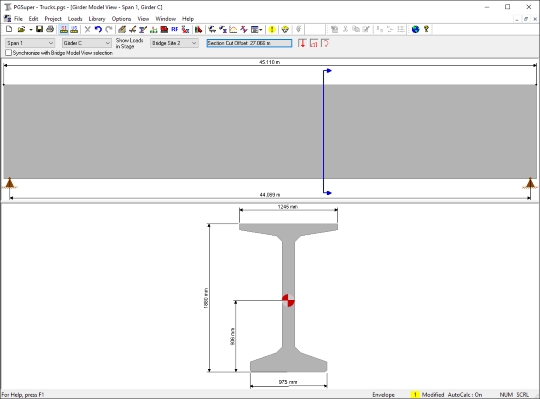This screenshot has height=399, width=540.
Task: Open the Reports dropdown icon
Action: click(x=256, y=29)
